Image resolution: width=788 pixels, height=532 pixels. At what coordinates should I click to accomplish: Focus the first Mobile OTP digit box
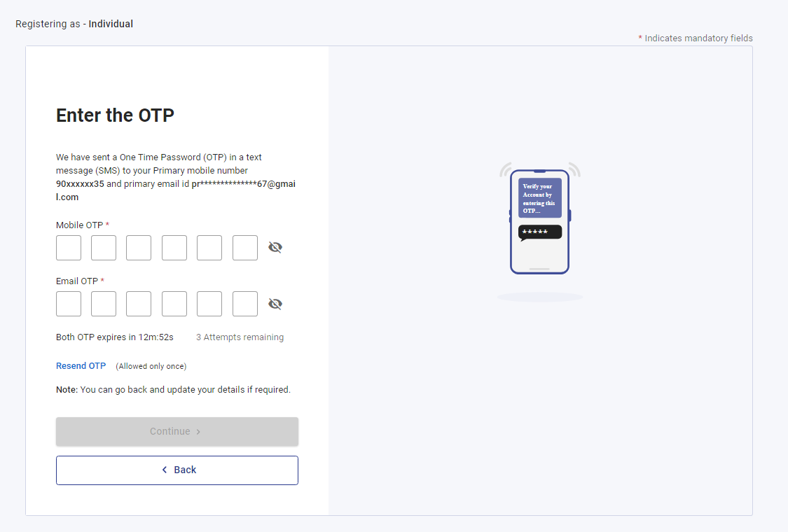point(69,248)
